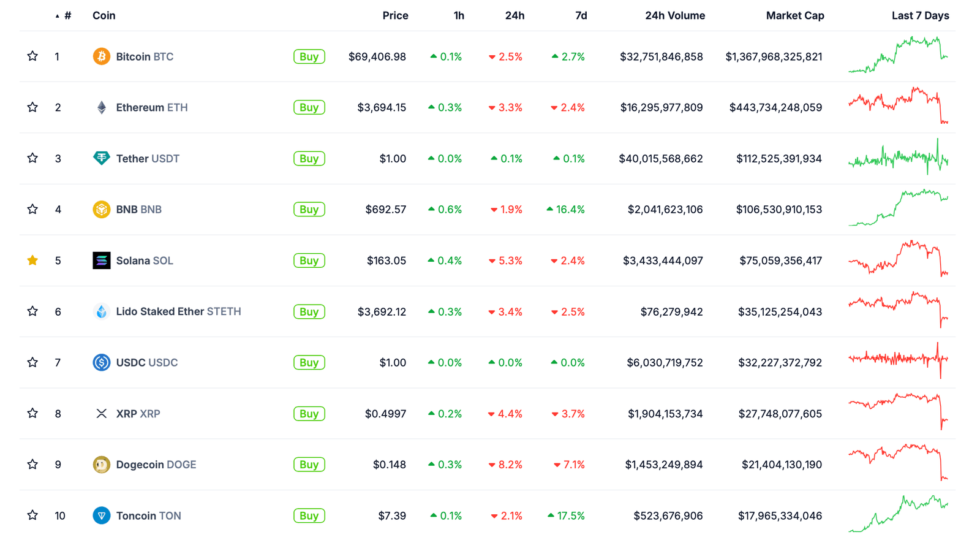Click the Dogecoin logo icon
Viewport: 980px width, 540px height.
pyautogui.click(x=101, y=465)
